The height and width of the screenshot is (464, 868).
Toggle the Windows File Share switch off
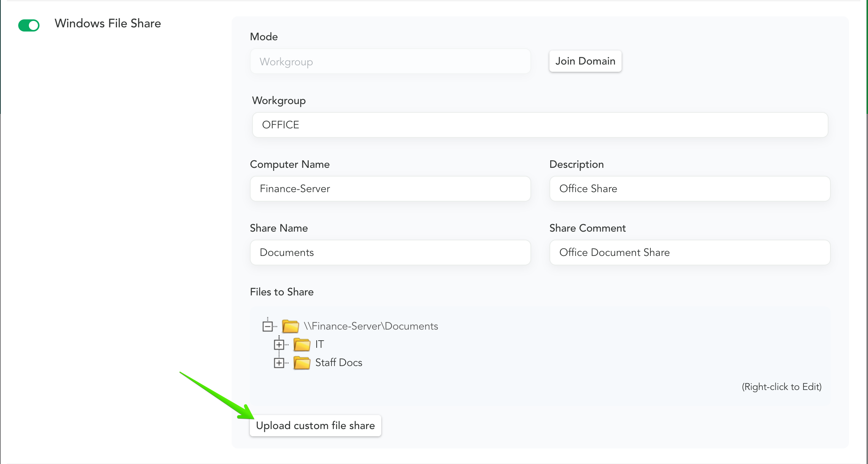pyautogui.click(x=29, y=25)
